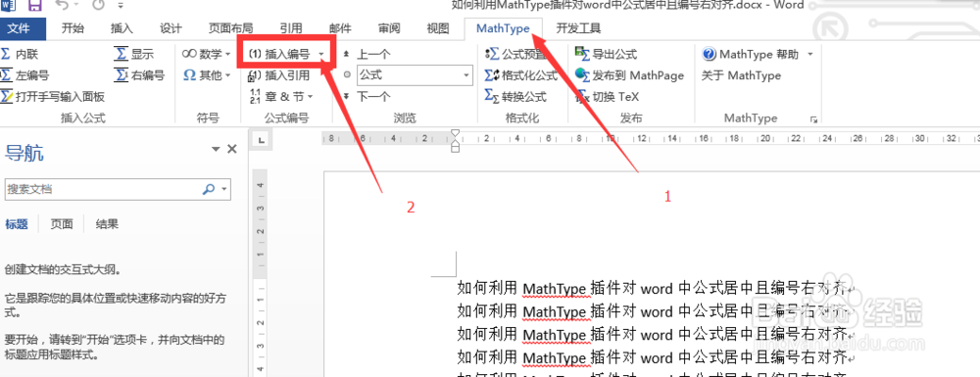Open the navigation pane options arrow next to close

(x=216, y=149)
